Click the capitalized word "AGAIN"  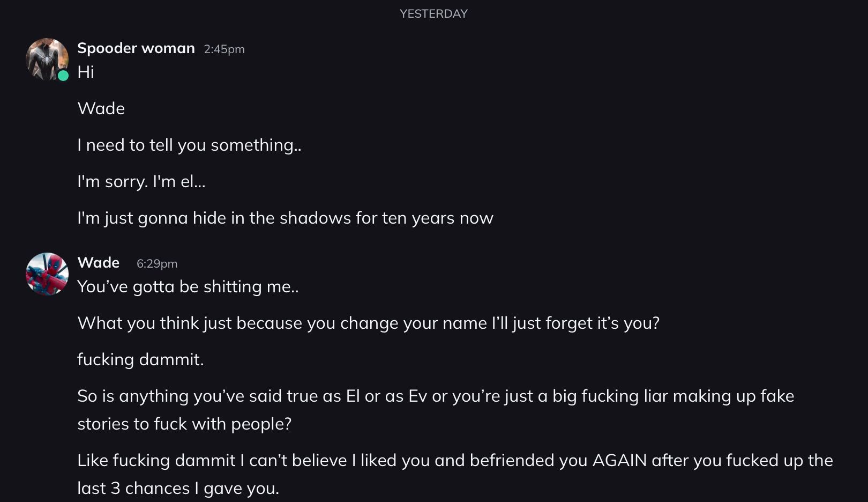[x=619, y=460]
